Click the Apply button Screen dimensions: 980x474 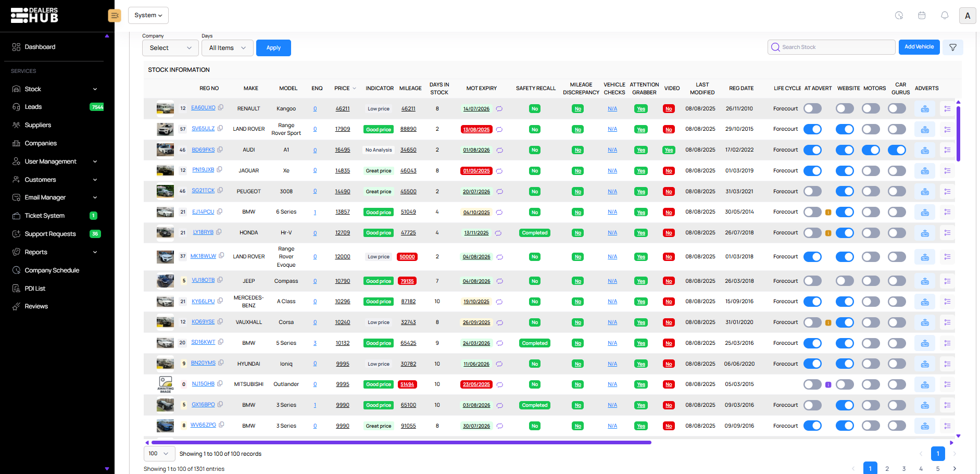click(273, 48)
